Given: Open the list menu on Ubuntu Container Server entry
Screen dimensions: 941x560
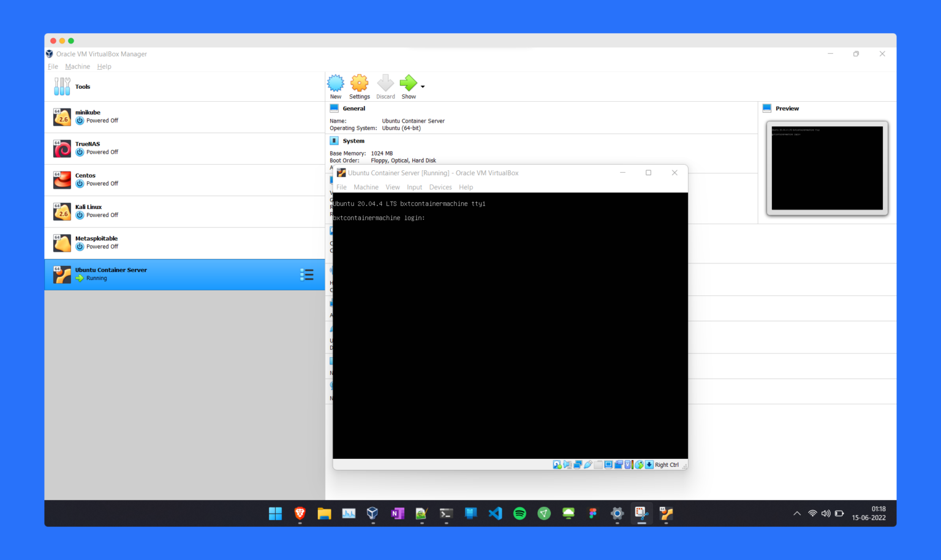Looking at the screenshot, I should (307, 274).
